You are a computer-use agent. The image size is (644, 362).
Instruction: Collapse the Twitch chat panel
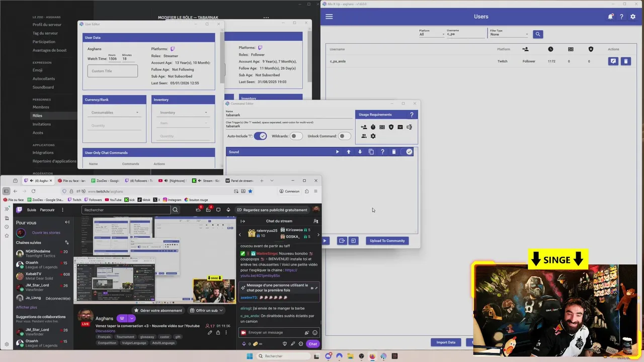click(243, 221)
